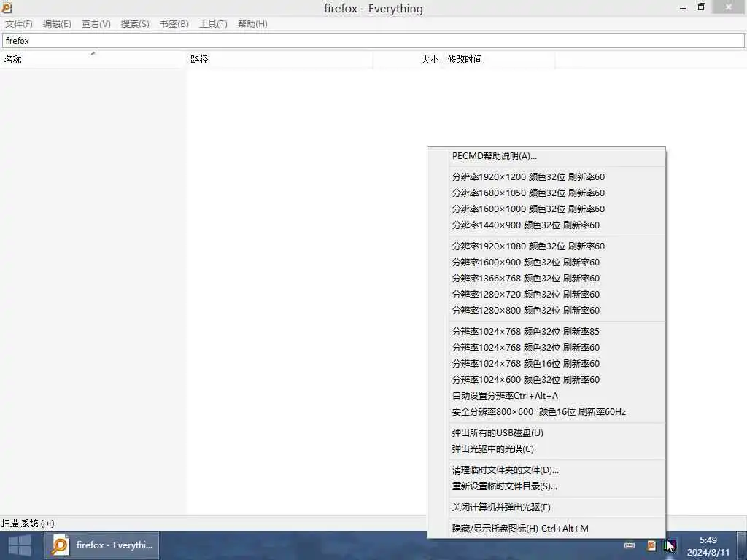This screenshot has width=747, height=560.
Task: Open the 文件(F) menu
Action: (19, 24)
